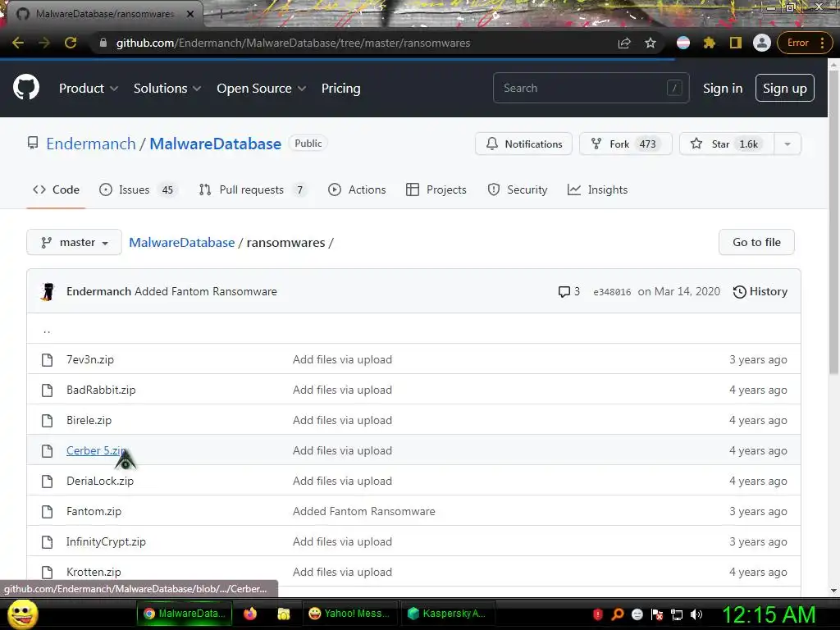The height and width of the screenshot is (630, 840).
Task: Open file explorer folder on taskbar
Action: tap(283, 614)
